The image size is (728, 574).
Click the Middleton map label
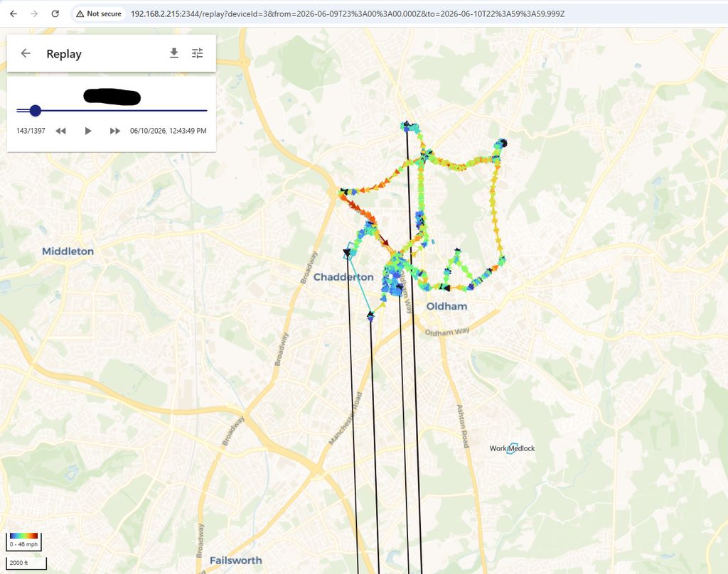tap(68, 251)
